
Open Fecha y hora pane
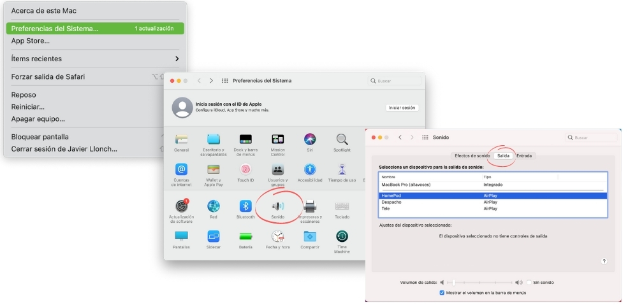point(277,236)
